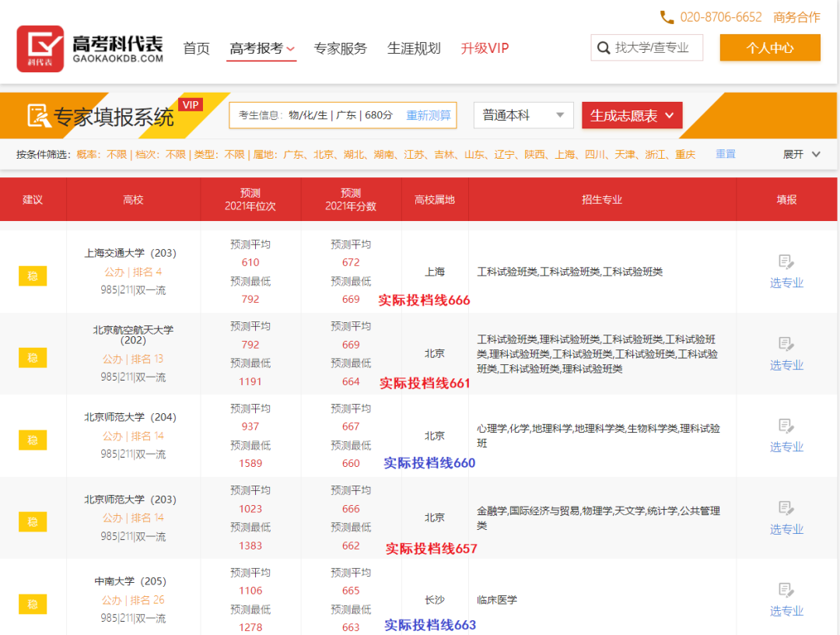Image resolution: width=840 pixels, height=635 pixels.
Task: Click 选专业 for 北京航空航天大学
Action: click(786, 366)
